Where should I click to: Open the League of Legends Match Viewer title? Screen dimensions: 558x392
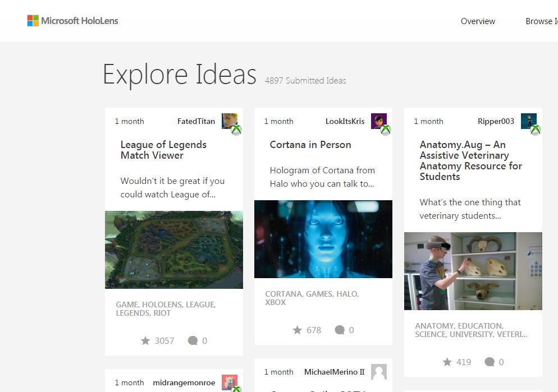(163, 150)
